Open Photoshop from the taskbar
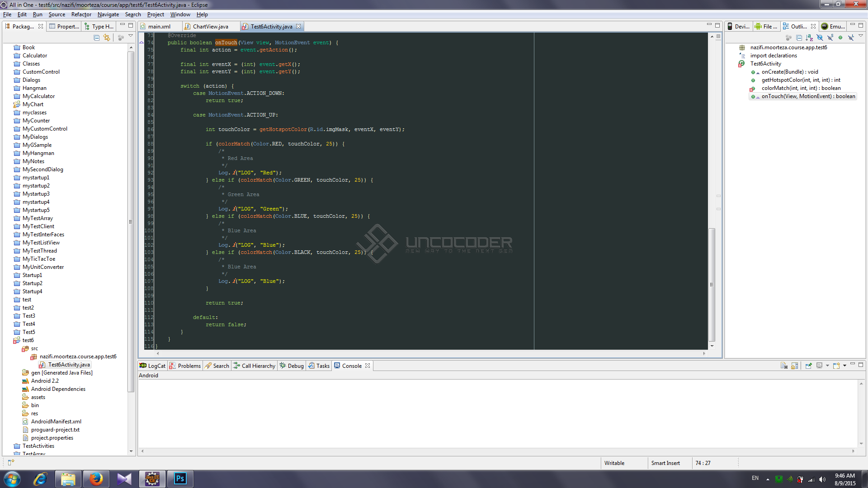Viewport: 868px width, 488px height. 180,479
